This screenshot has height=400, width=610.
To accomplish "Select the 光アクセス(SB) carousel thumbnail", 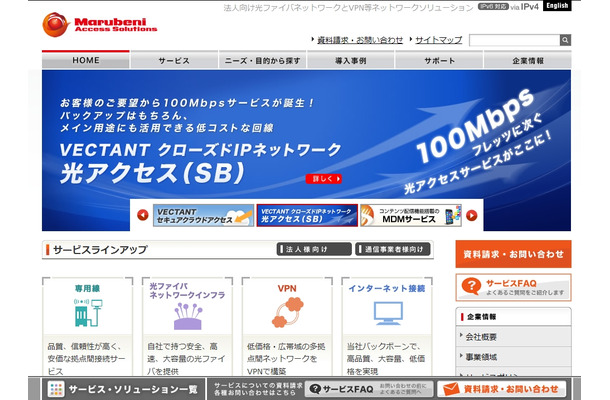I will 307,215.
